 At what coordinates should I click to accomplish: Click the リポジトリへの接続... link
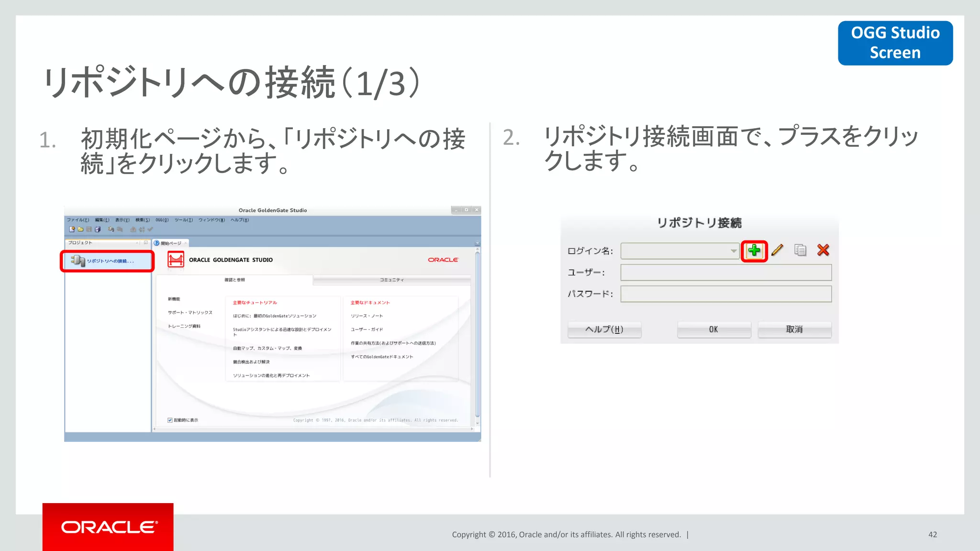110,261
